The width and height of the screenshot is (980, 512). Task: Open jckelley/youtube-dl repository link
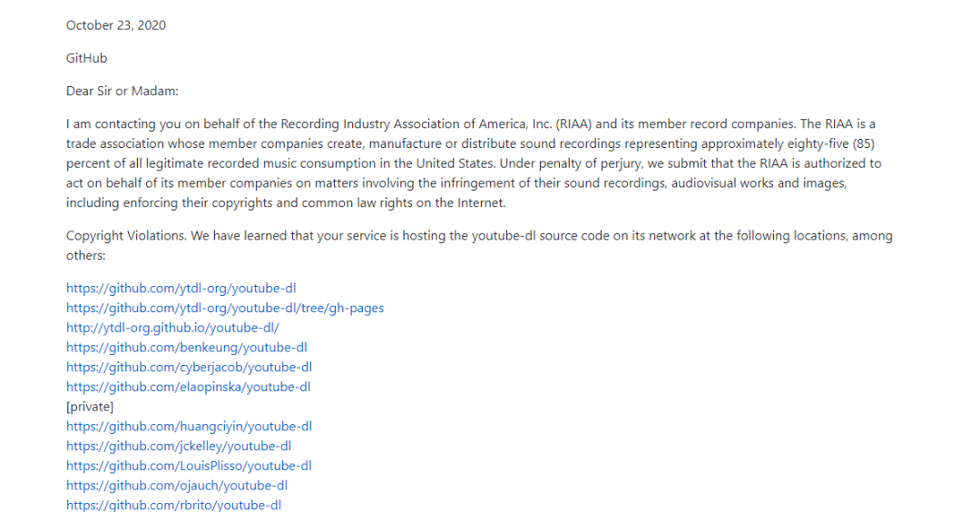(x=179, y=447)
